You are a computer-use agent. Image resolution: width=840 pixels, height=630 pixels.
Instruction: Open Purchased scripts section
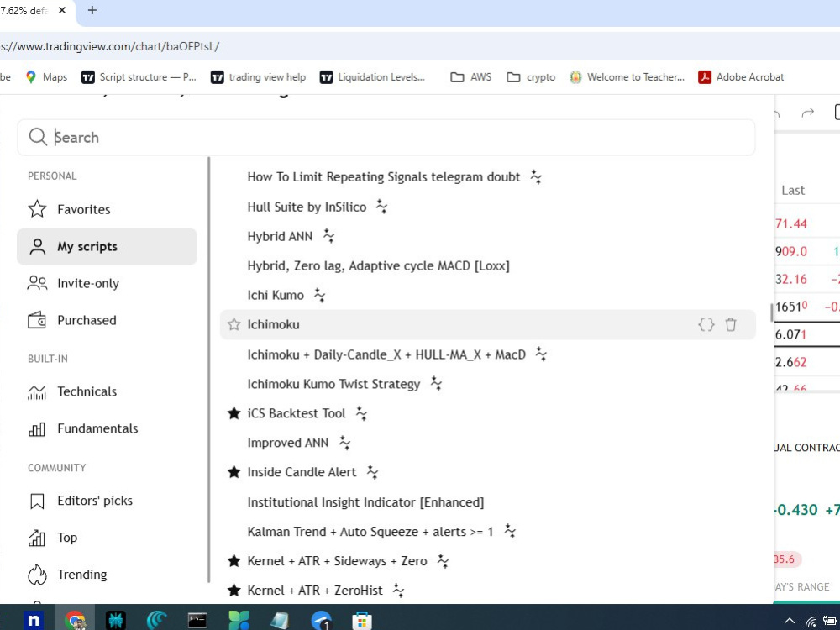[x=107, y=320]
